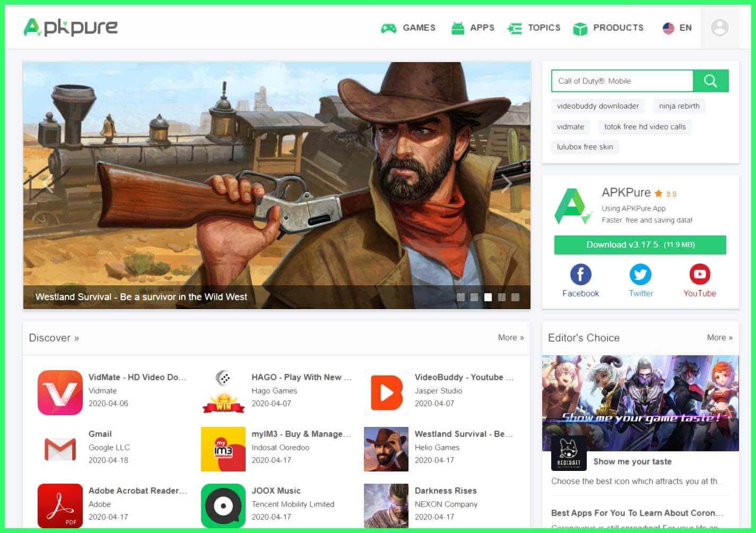Open Best Apps For You To Learn article
The height and width of the screenshot is (533, 756).
(x=637, y=513)
